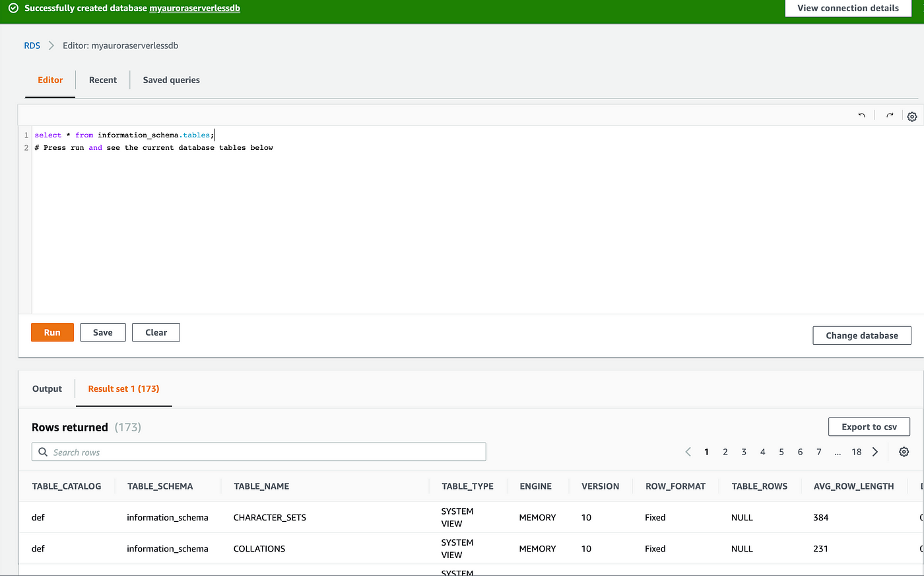Viewport: 924px width, 576px height.
Task: Click the VERSION column header
Action: tap(601, 486)
